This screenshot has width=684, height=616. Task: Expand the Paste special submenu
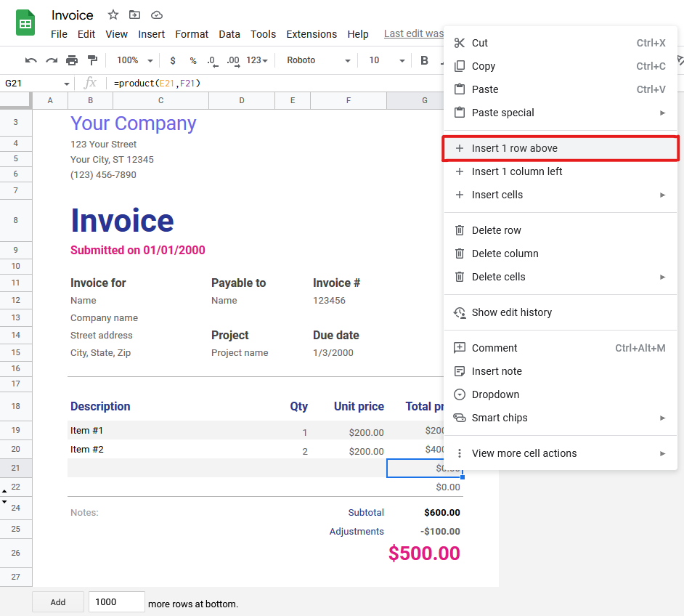[x=662, y=113]
